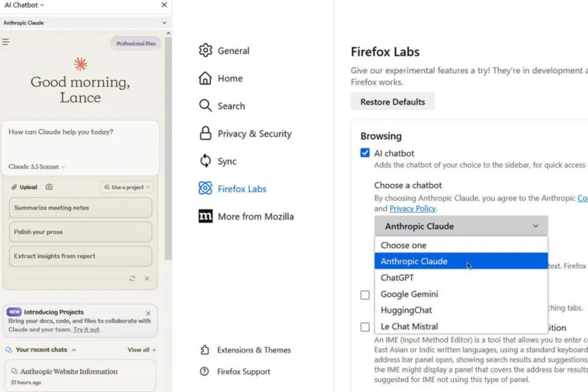Click the Privacy & Security lock icon
Viewport: 588px width, 392px height.
coord(206,133)
